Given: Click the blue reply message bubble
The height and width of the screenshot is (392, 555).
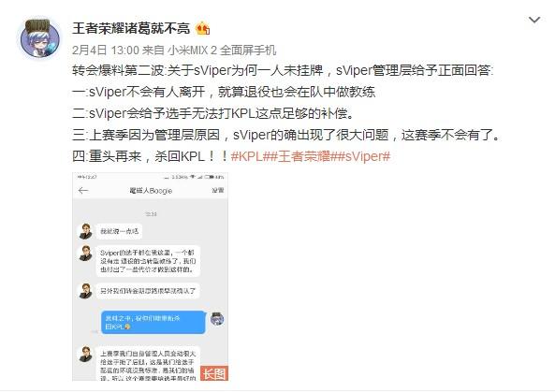Looking at the screenshot, I should click(x=153, y=323).
